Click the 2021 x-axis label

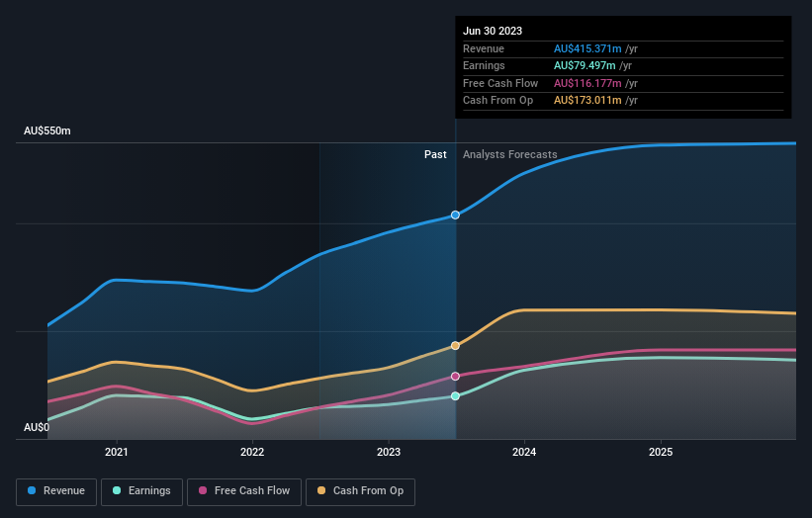click(x=116, y=452)
